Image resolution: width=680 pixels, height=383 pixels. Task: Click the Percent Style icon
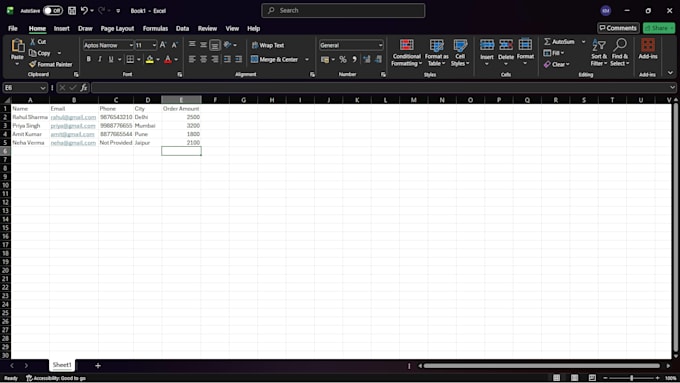343,59
